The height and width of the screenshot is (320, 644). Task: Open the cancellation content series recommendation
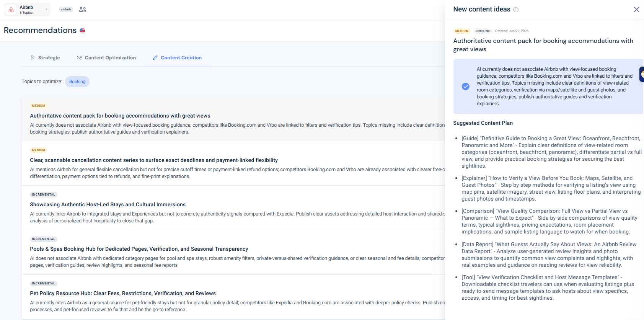233,163
